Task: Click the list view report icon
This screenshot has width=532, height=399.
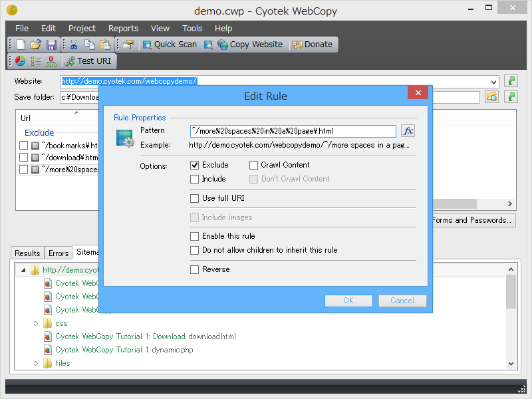Action: 36,61
